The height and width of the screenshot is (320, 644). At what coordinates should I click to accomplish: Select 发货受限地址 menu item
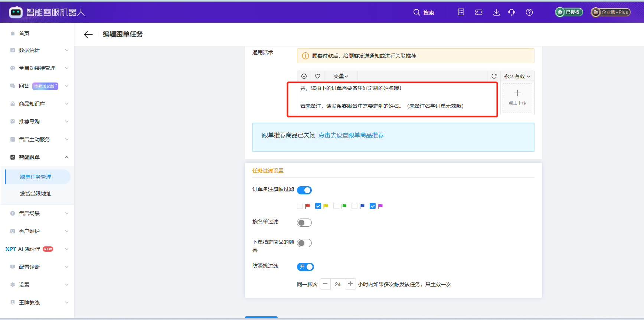(36, 194)
